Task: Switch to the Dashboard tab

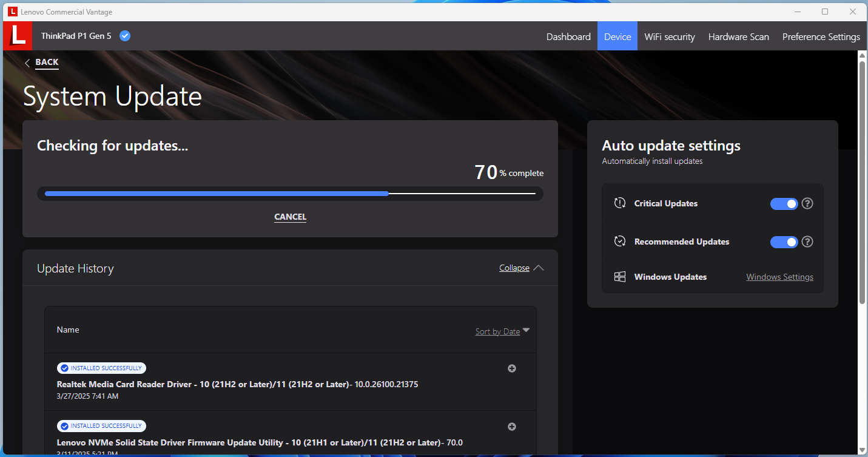Action: click(568, 36)
